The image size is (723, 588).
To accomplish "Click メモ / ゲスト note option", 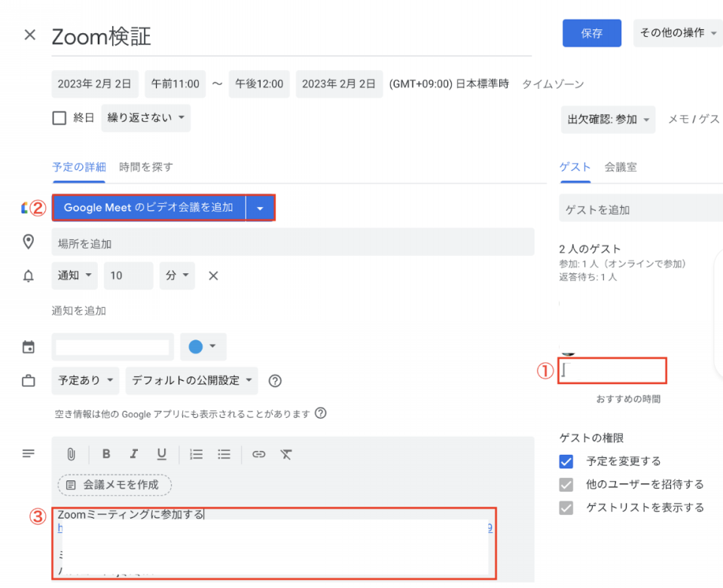I will (694, 119).
